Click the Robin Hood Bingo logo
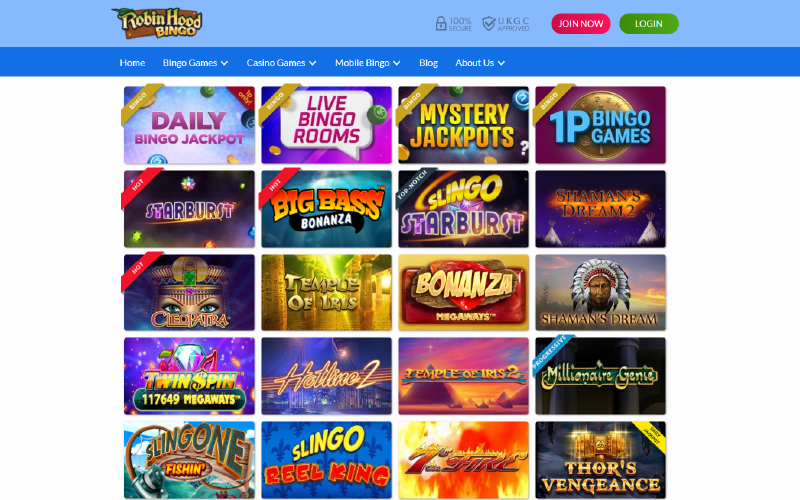Viewport: 800px width, 500px height. click(x=157, y=23)
